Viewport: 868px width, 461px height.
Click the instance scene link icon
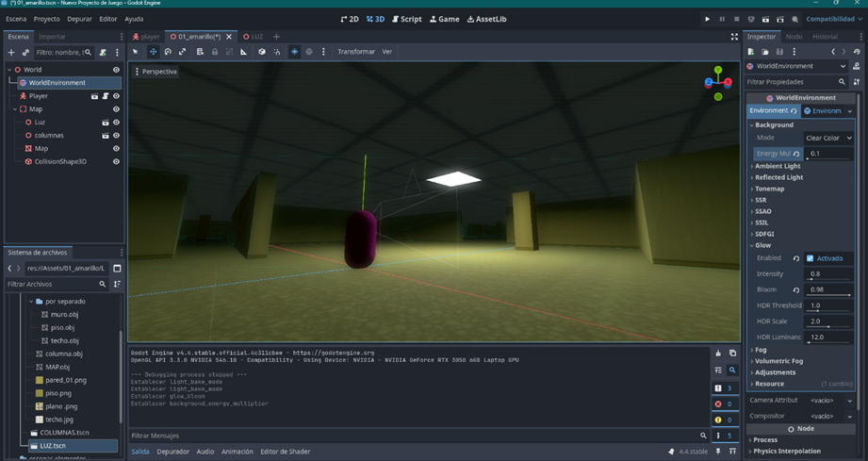pos(25,53)
